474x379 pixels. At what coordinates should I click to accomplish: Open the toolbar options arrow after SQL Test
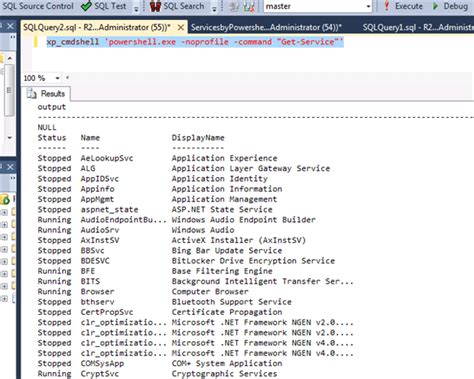pyautogui.click(x=136, y=8)
